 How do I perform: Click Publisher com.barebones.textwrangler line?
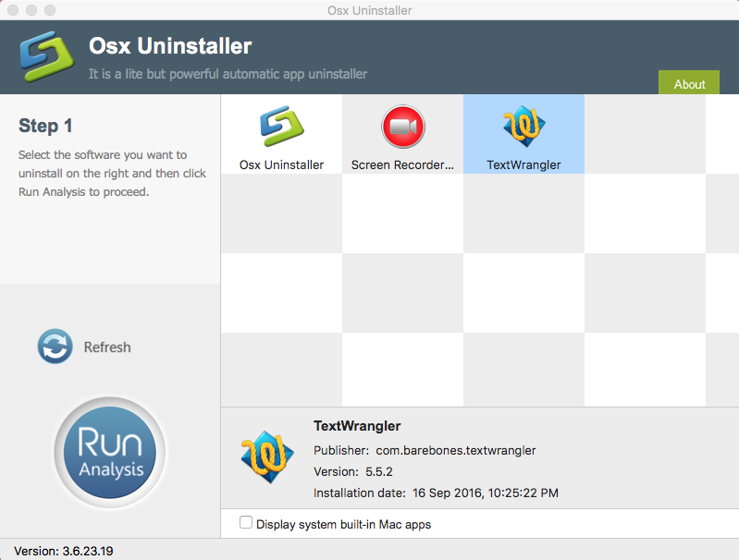click(425, 451)
